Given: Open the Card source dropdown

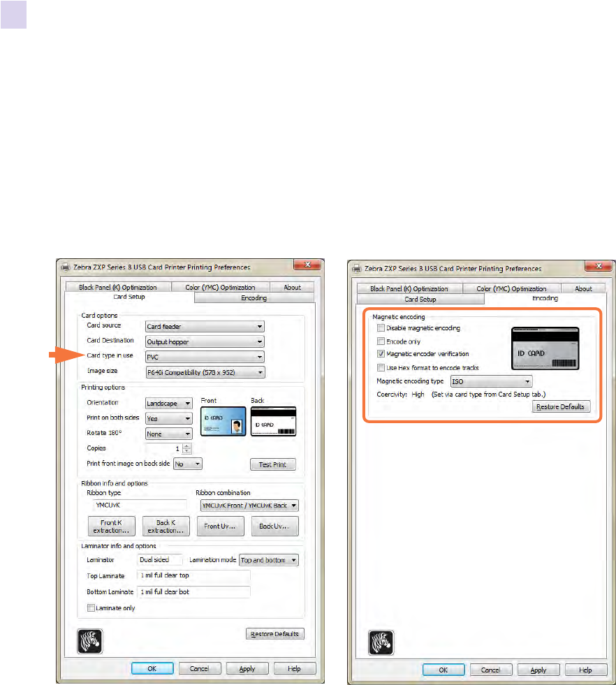Looking at the screenshot, I should coord(205,326).
